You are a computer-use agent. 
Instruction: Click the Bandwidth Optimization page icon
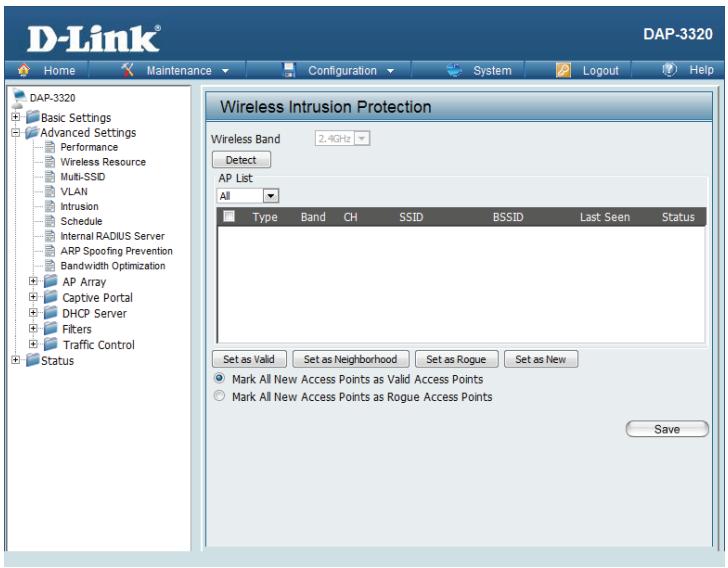(x=50, y=266)
